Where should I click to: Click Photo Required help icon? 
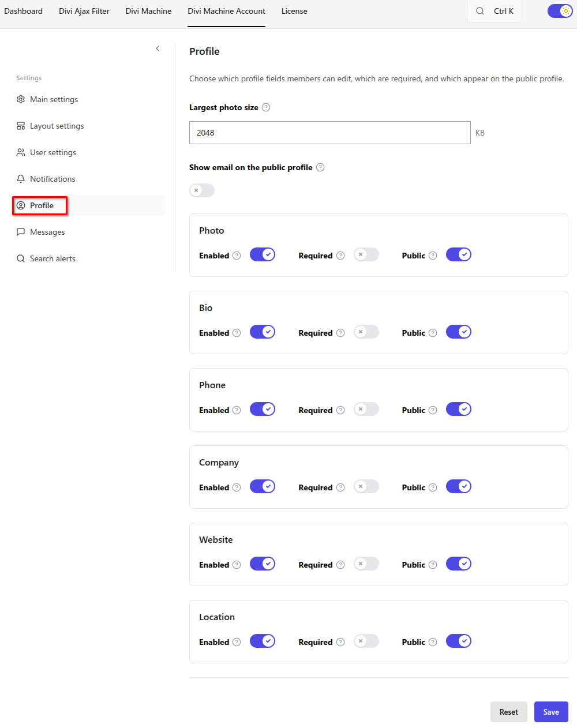click(x=340, y=256)
